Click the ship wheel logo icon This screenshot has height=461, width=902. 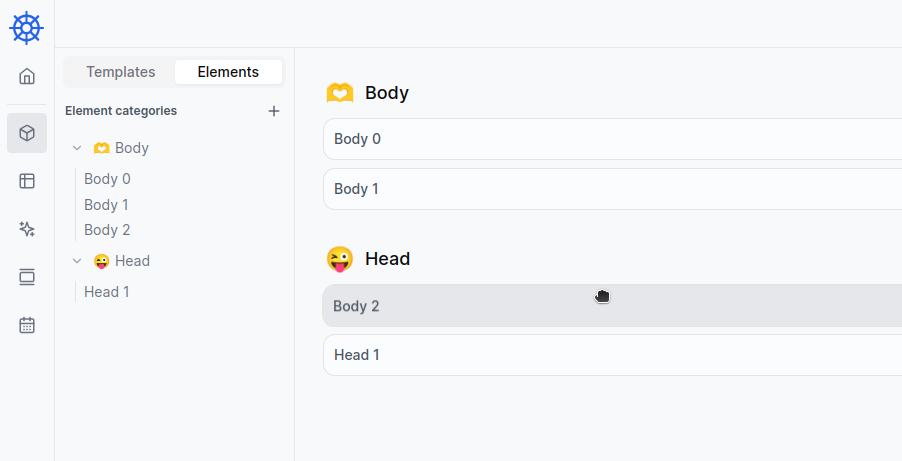pyautogui.click(x=27, y=27)
